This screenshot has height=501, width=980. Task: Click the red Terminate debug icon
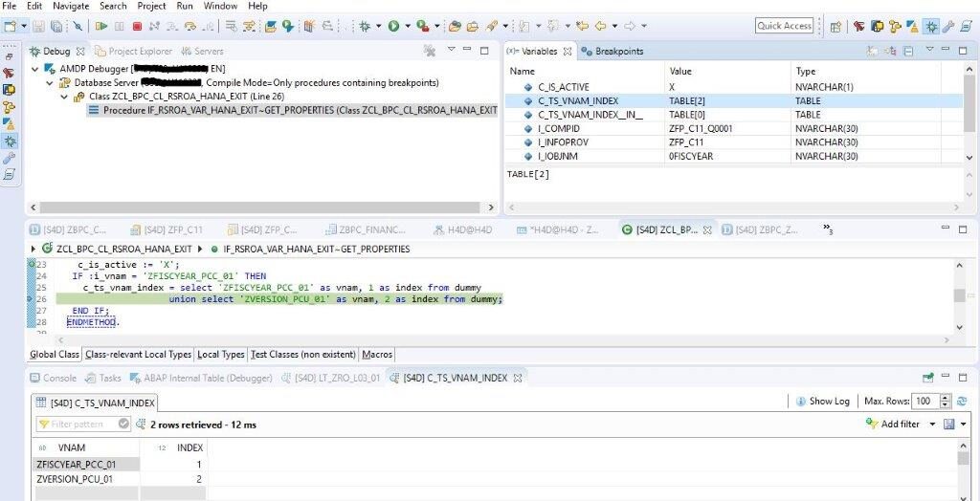[137, 27]
